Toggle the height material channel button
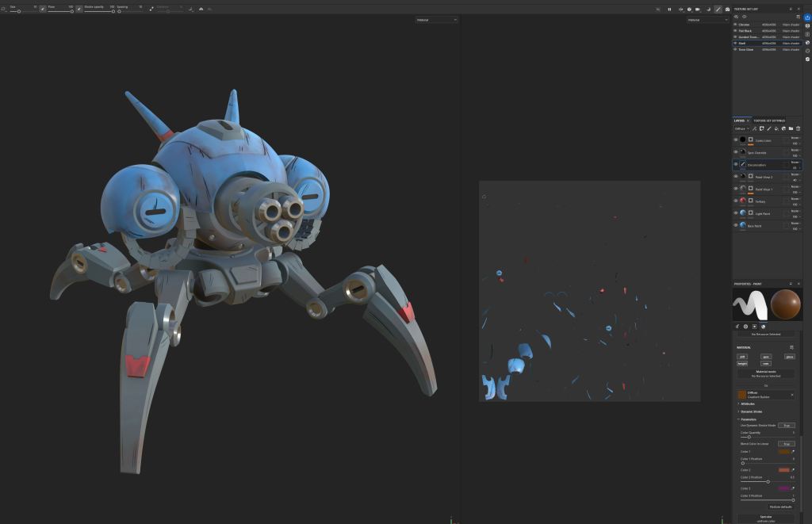812x524 pixels. click(x=742, y=363)
